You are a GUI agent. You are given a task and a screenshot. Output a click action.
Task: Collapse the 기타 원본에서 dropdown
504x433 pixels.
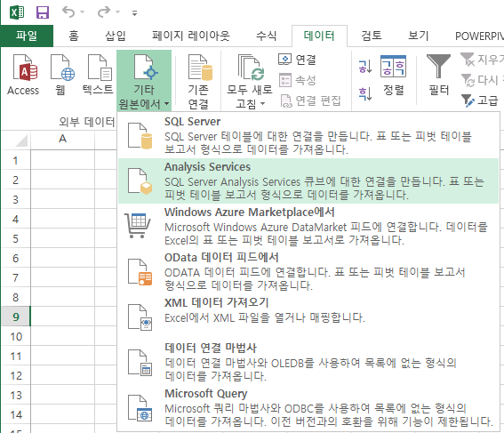pyautogui.click(x=144, y=80)
